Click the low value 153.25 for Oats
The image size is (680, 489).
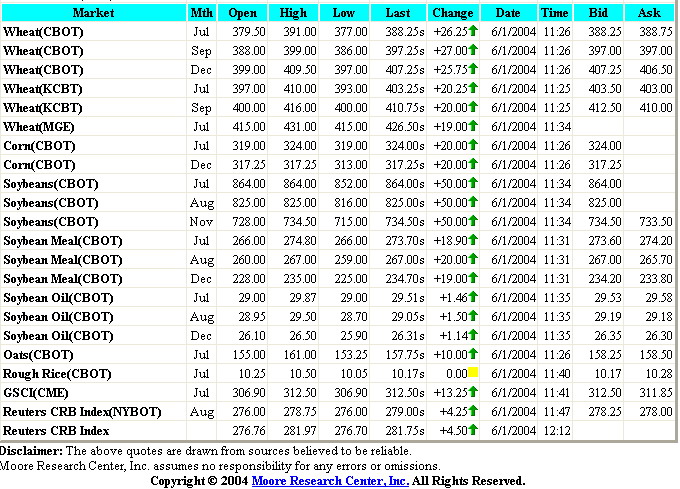click(x=351, y=355)
